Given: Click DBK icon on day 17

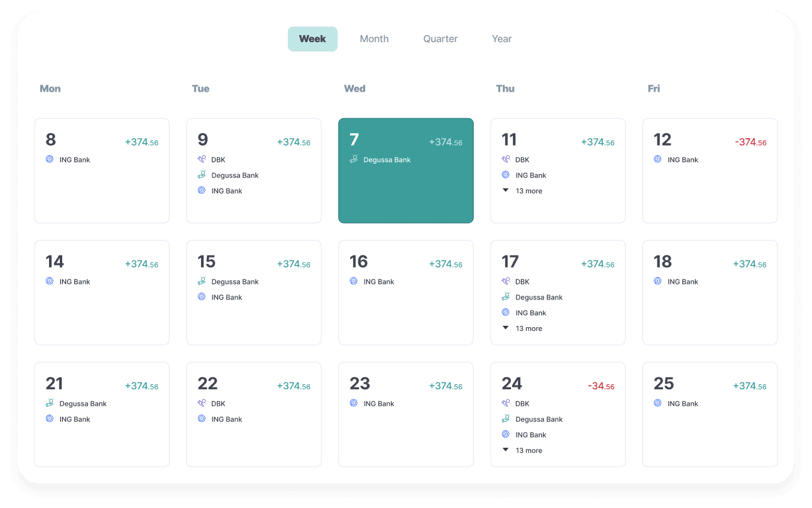Looking at the screenshot, I should (x=506, y=281).
